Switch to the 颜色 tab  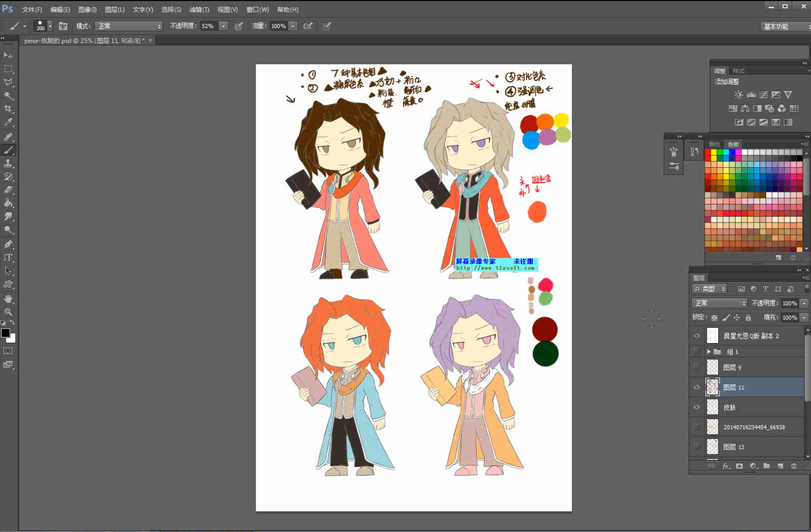pos(714,144)
